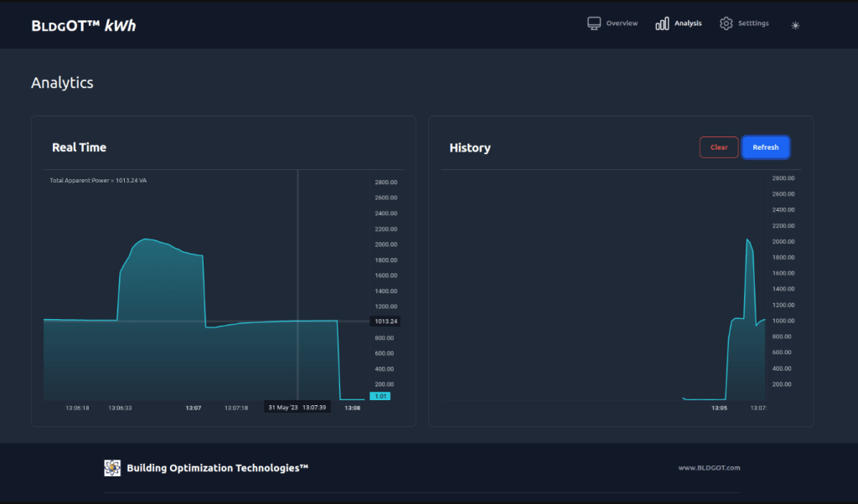Click the 13:05 tick on History axis
The height and width of the screenshot is (504, 858).
coord(719,408)
